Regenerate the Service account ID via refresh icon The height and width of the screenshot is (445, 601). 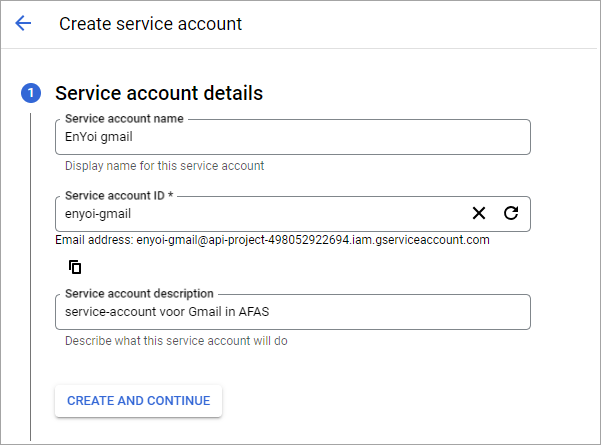click(511, 213)
